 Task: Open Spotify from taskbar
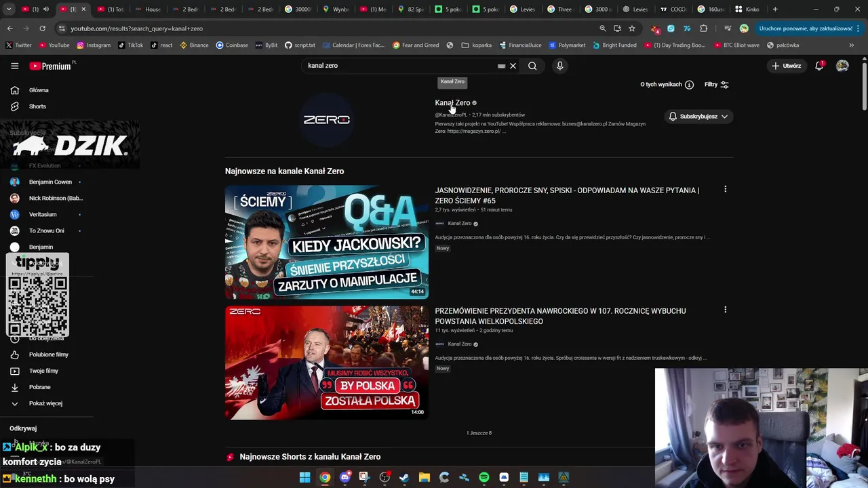484,477
